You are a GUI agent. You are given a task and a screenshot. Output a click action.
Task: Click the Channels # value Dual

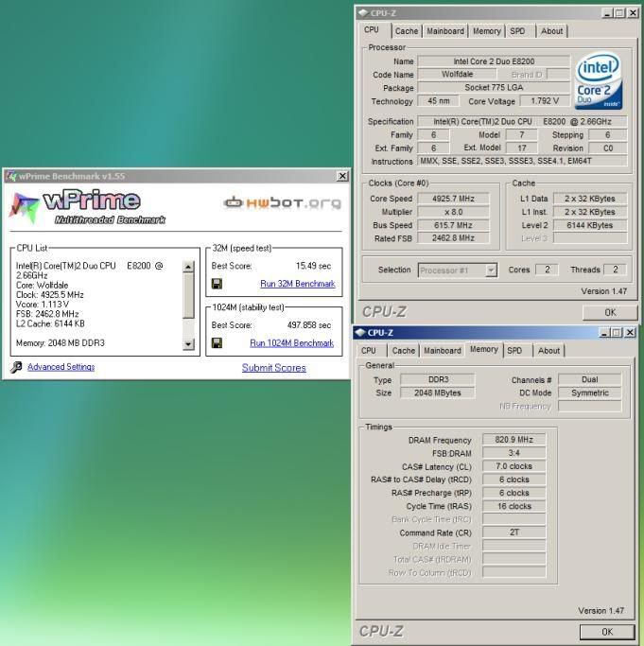click(589, 379)
